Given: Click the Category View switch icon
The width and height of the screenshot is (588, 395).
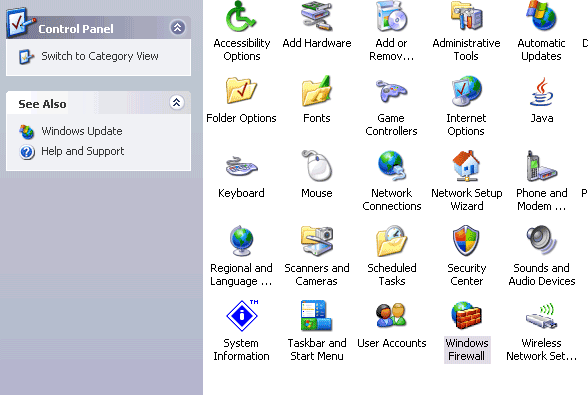Looking at the screenshot, I should (x=26, y=57).
